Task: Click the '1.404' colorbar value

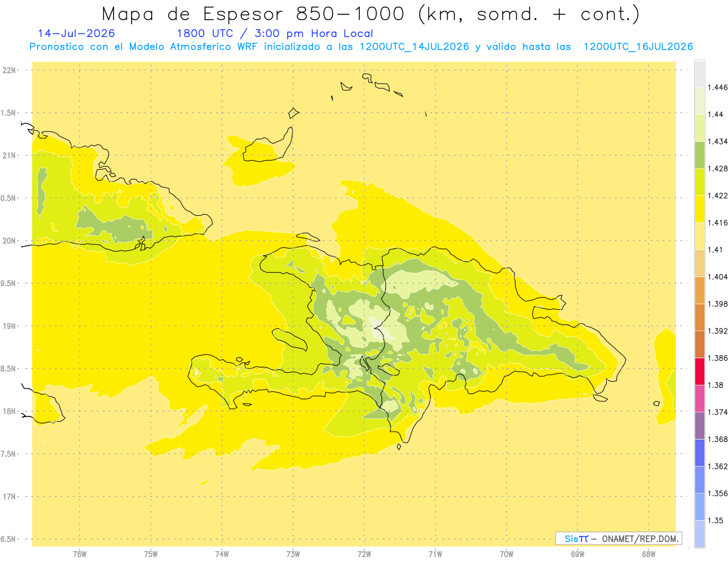Action: pos(717,276)
